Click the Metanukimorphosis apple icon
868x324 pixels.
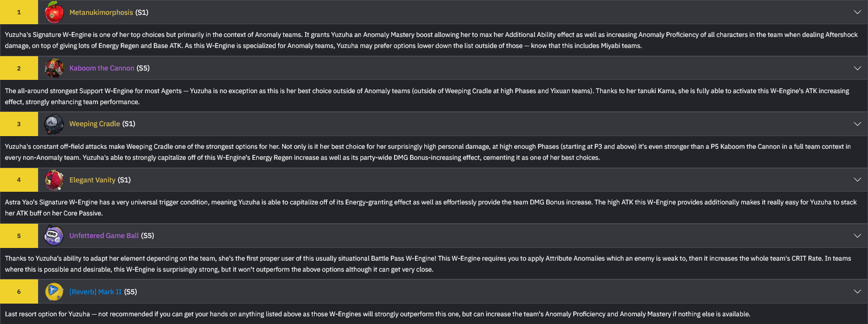(53, 12)
